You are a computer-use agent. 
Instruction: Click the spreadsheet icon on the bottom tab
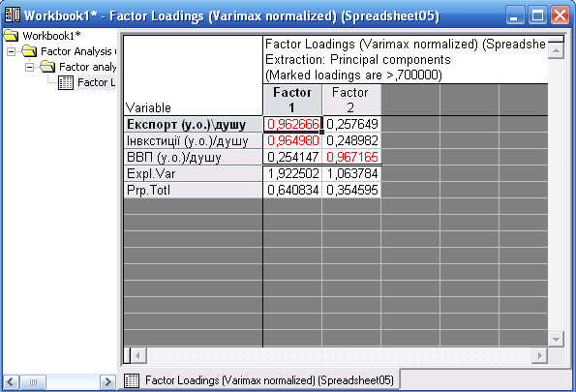(x=131, y=380)
